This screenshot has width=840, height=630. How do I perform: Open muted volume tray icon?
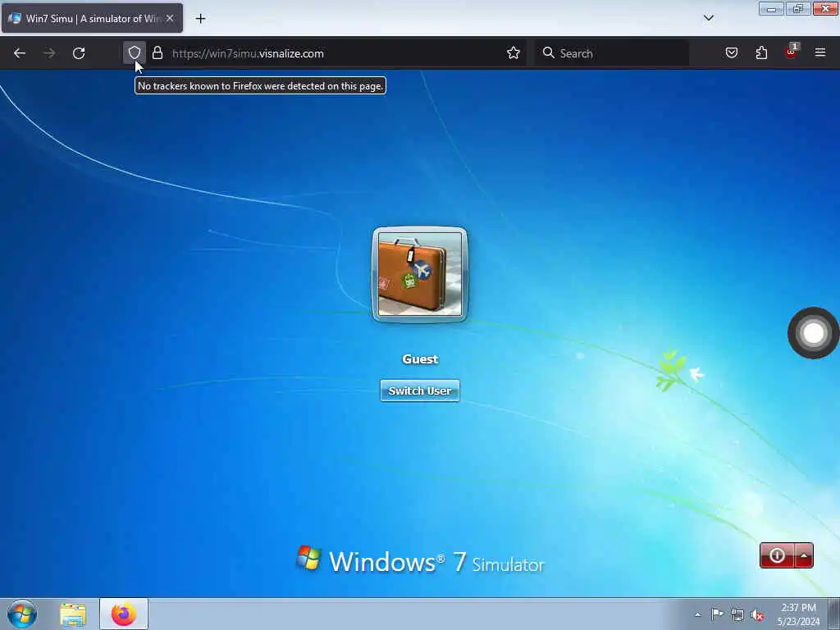[x=757, y=615]
